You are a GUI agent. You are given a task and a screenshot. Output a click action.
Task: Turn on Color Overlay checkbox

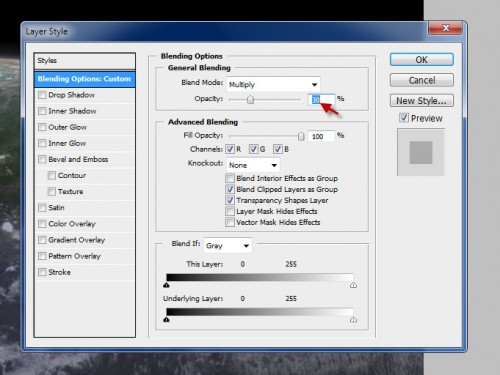(42, 224)
